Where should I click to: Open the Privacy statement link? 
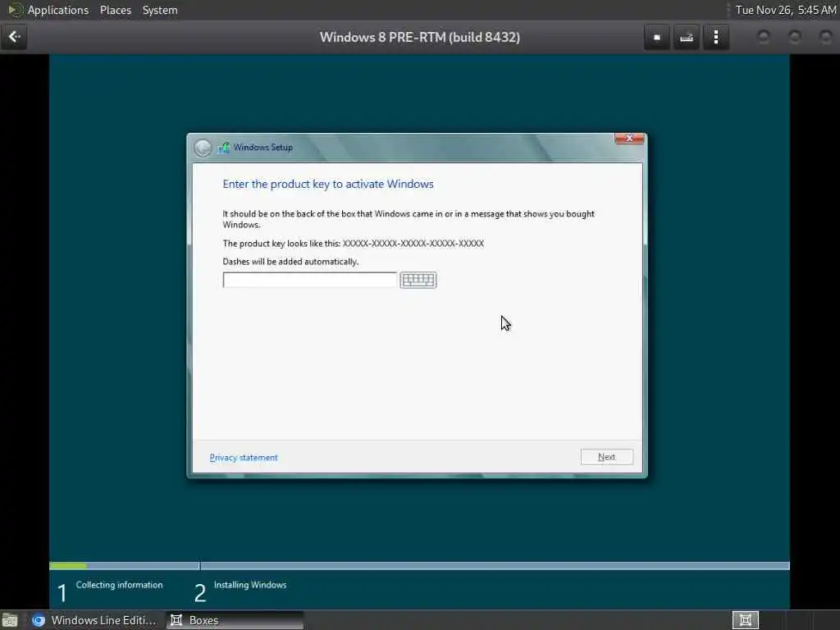(x=244, y=458)
